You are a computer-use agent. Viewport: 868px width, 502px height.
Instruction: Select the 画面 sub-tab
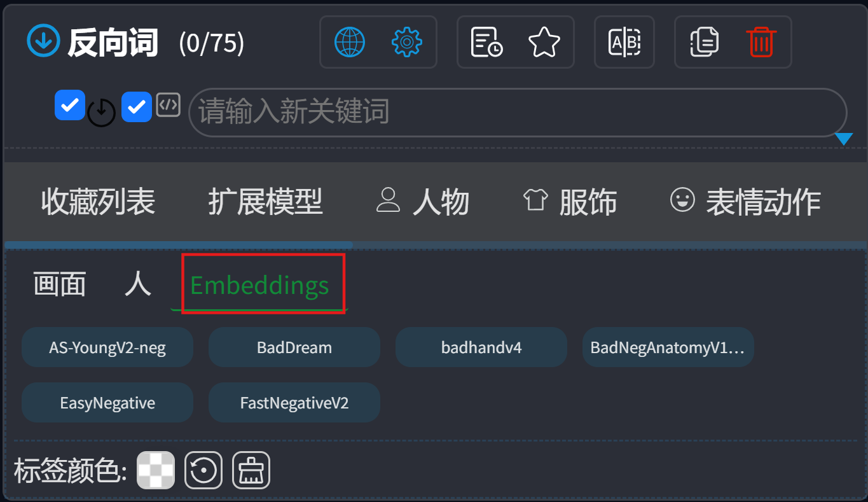click(x=60, y=284)
